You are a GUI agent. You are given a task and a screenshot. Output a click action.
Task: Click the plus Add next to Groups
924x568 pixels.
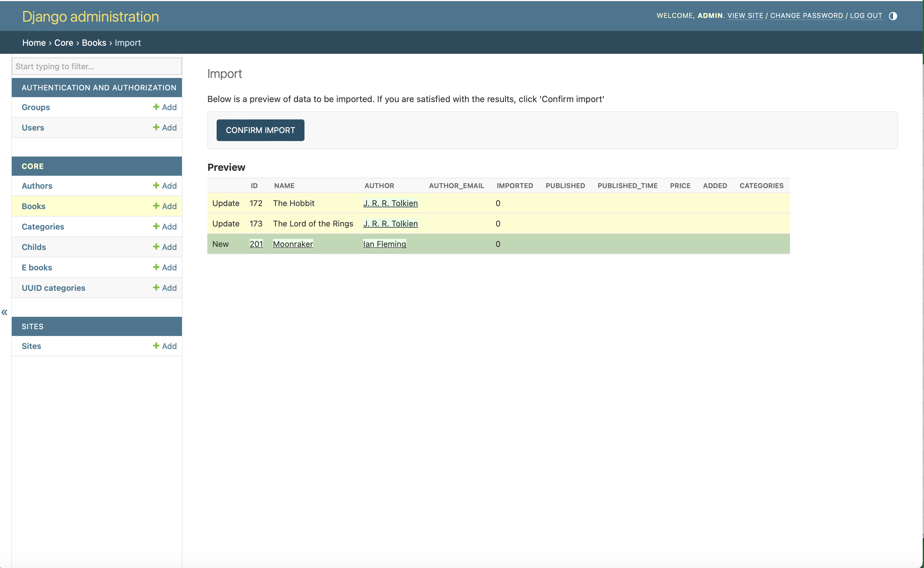pos(165,107)
